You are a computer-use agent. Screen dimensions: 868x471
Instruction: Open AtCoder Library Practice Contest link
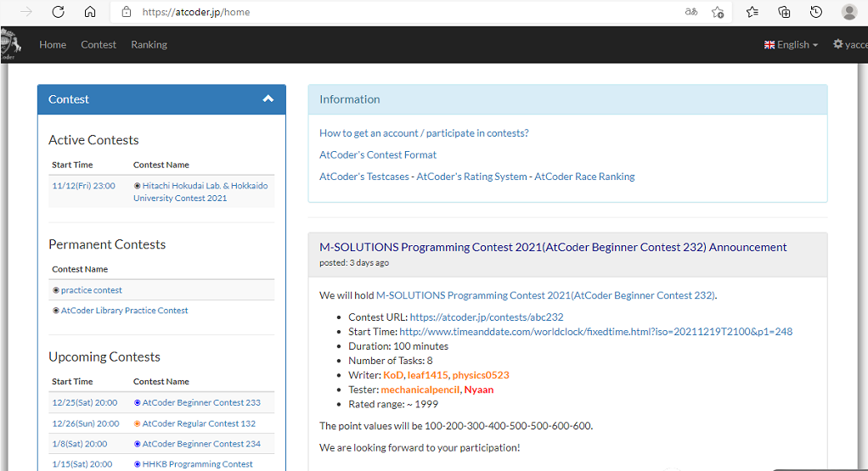click(x=125, y=311)
